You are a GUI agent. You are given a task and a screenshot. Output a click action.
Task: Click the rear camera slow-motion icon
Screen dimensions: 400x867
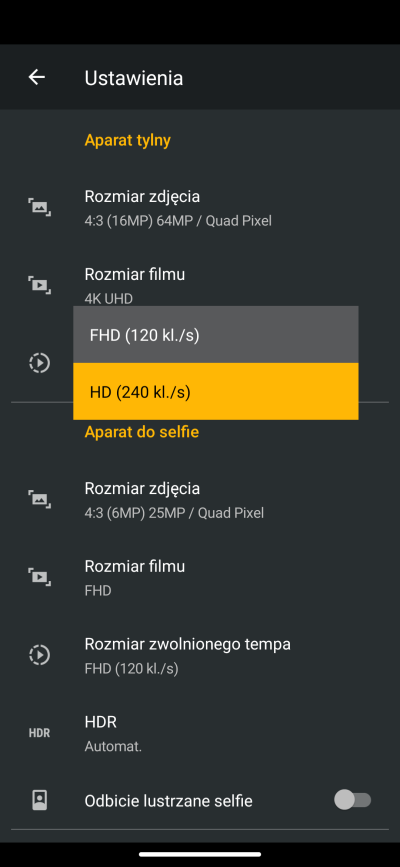pyautogui.click(x=39, y=363)
